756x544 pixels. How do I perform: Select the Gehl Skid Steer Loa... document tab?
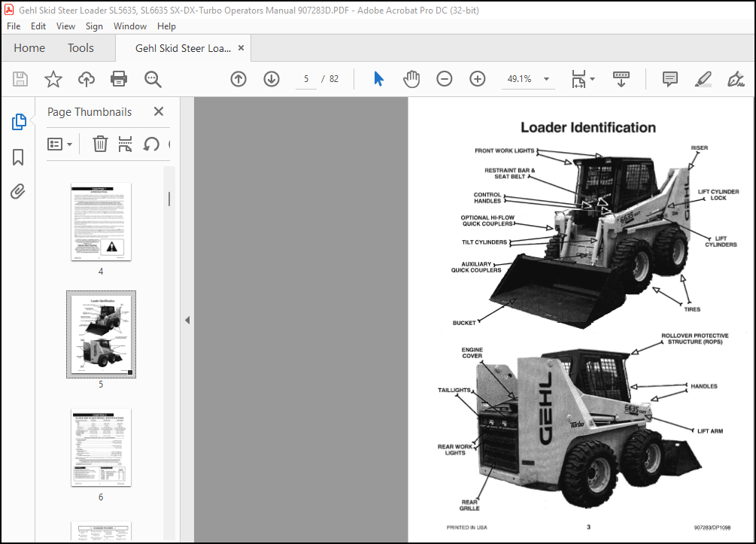tap(183, 48)
